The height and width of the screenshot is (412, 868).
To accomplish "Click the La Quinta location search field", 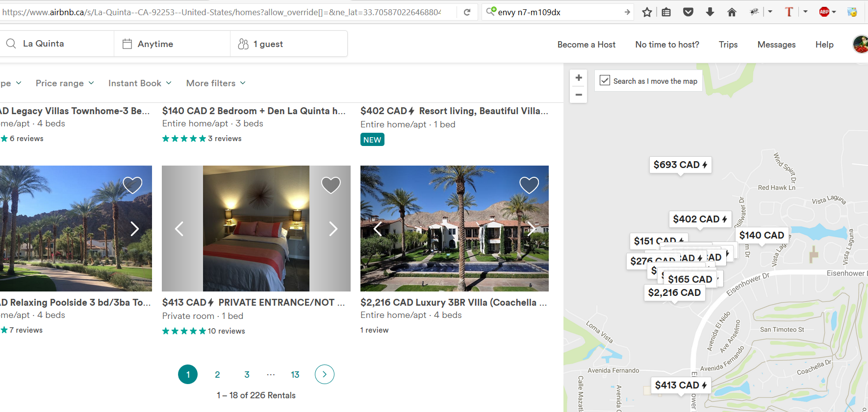I will tap(57, 44).
